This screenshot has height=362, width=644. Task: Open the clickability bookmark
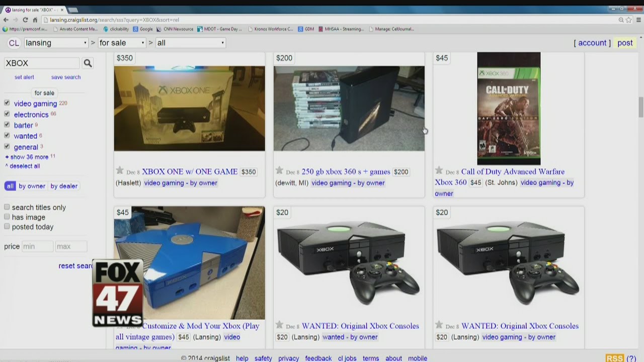pos(116,29)
